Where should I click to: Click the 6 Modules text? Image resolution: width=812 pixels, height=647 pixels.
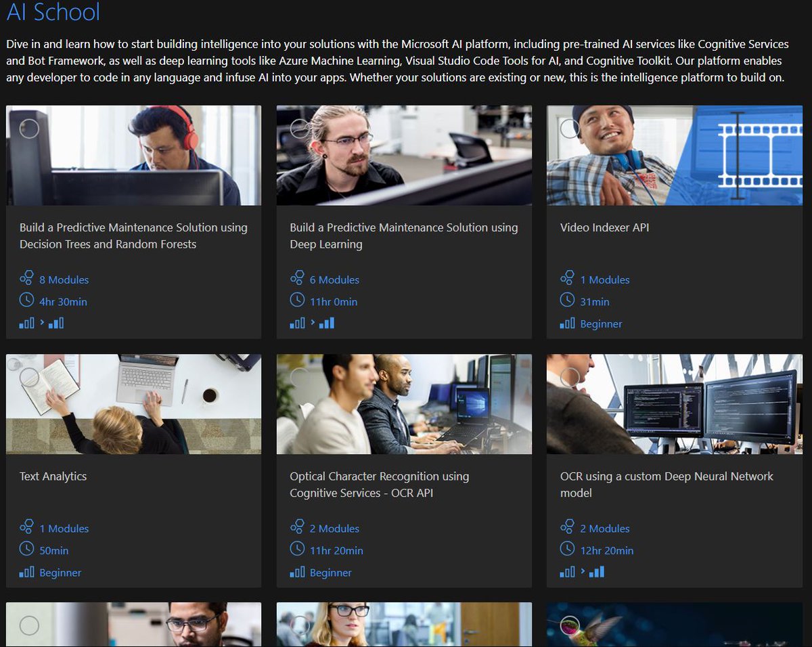pos(334,280)
